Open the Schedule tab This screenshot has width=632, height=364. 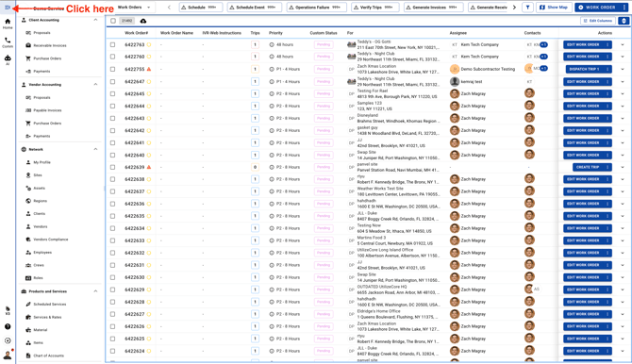point(201,8)
